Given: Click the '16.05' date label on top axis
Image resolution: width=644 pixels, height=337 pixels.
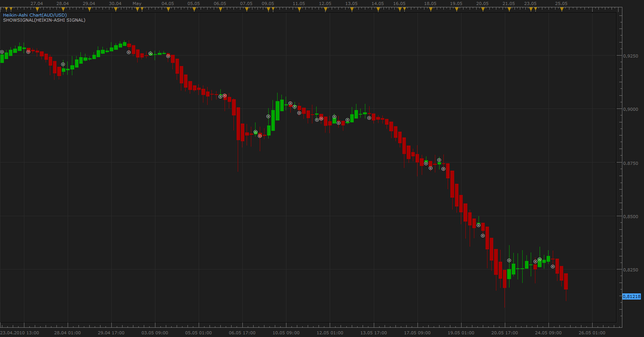Looking at the screenshot, I should coord(399,3).
